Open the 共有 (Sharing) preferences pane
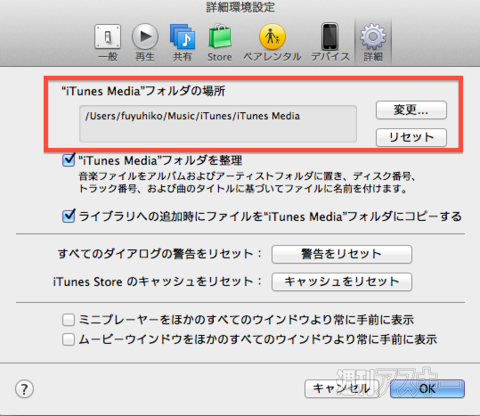Screen dimensions: 480x416 (182, 43)
